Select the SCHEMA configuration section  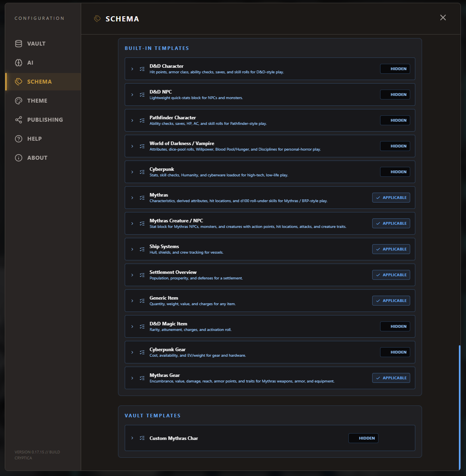pyautogui.click(x=43, y=82)
